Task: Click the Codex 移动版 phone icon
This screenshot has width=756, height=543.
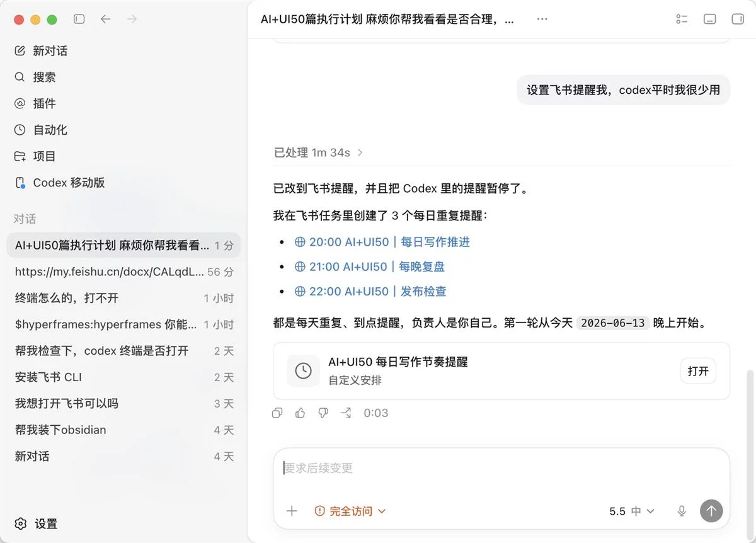Action: pyautogui.click(x=20, y=183)
